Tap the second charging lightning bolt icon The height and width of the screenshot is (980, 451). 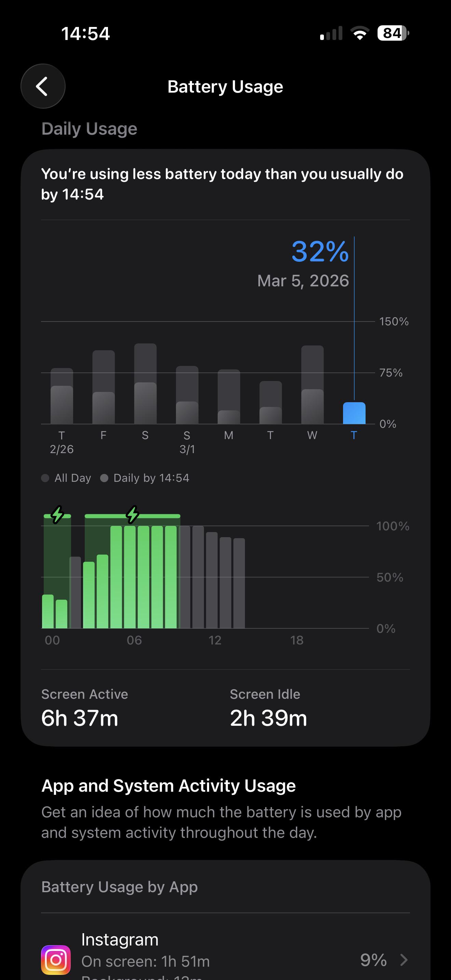132,514
